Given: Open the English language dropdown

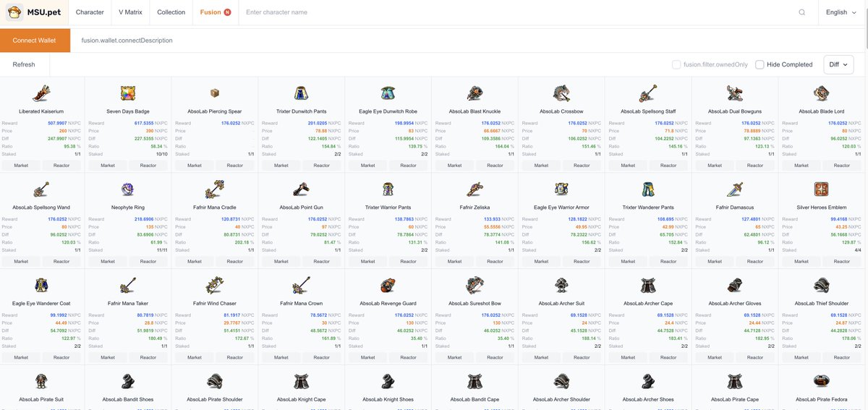Looking at the screenshot, I should tap(842, 12).
